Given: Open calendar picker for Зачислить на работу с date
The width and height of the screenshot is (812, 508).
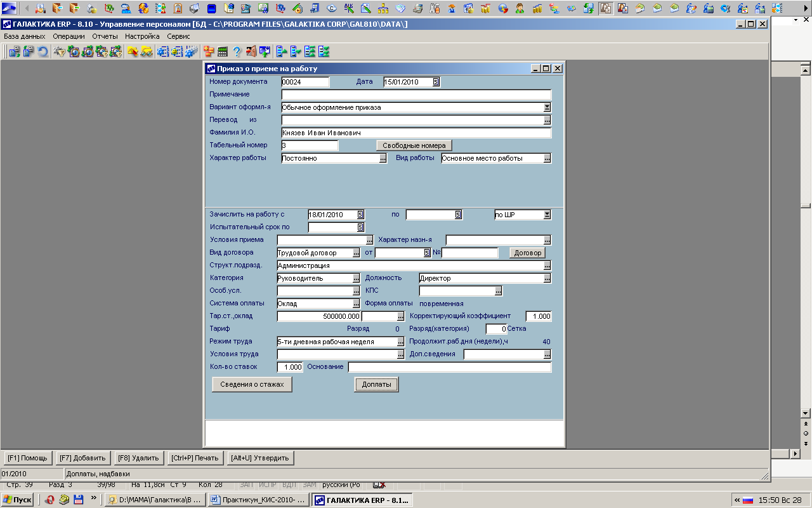Looking at the screenshot, I should pyautogui.click(x=360, y=215).
